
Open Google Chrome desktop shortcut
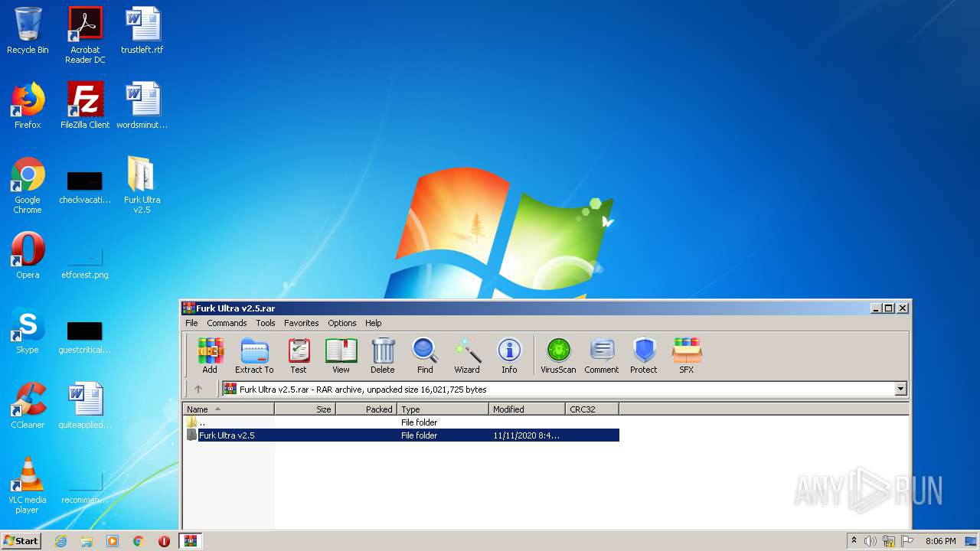(28, 185)
